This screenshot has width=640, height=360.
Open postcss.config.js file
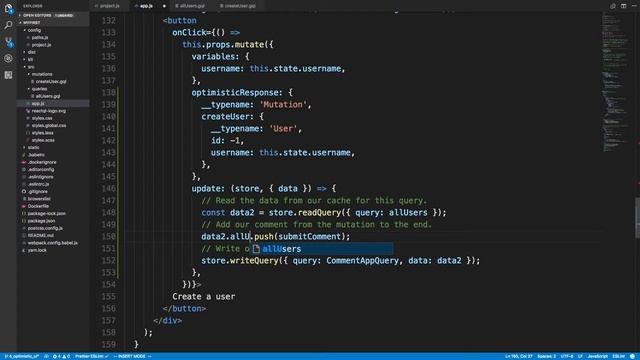[45, 229]
